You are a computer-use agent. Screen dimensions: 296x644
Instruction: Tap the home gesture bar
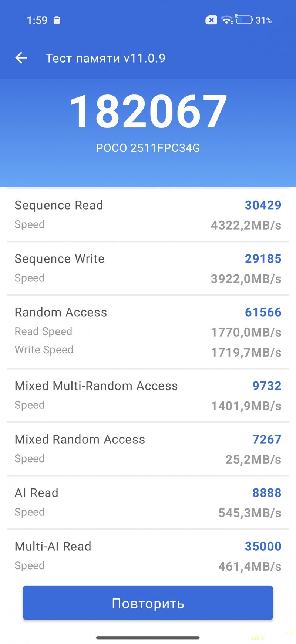(148, 638)
